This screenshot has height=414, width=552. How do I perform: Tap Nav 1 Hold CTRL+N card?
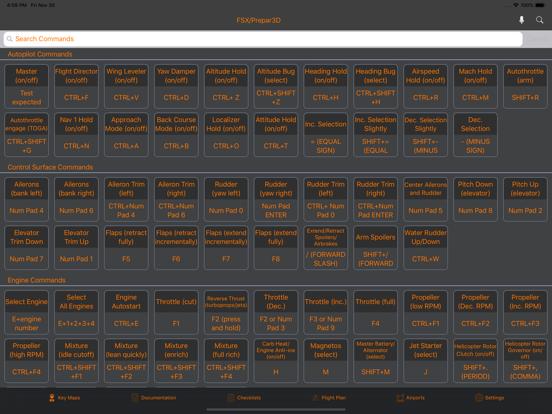tap(76, 135)
